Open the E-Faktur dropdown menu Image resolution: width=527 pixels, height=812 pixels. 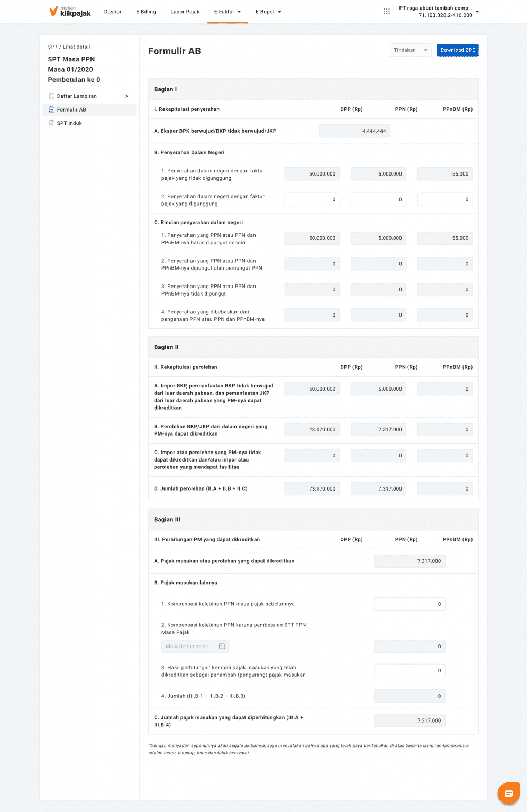tap(228, 12)
